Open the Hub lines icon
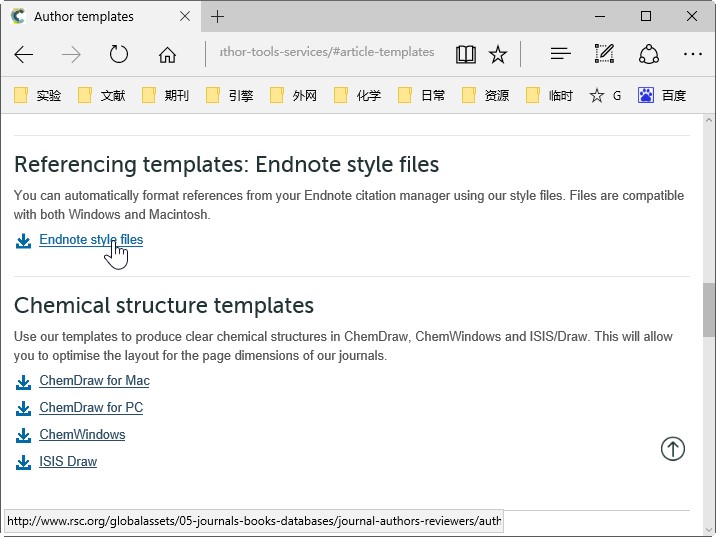Viewport: 716px width, 537px height. 560,54
